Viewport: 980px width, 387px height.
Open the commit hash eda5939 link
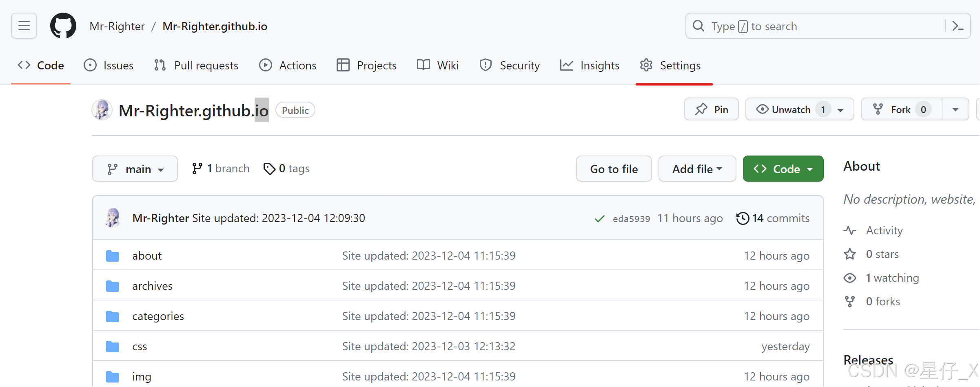[631, 219]
